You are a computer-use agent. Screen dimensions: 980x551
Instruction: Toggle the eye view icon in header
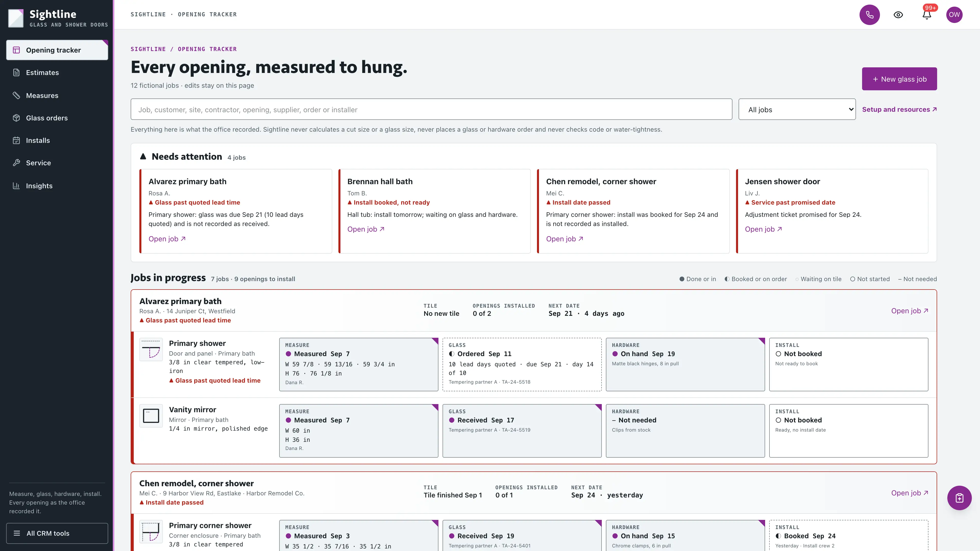coord(898,15)
